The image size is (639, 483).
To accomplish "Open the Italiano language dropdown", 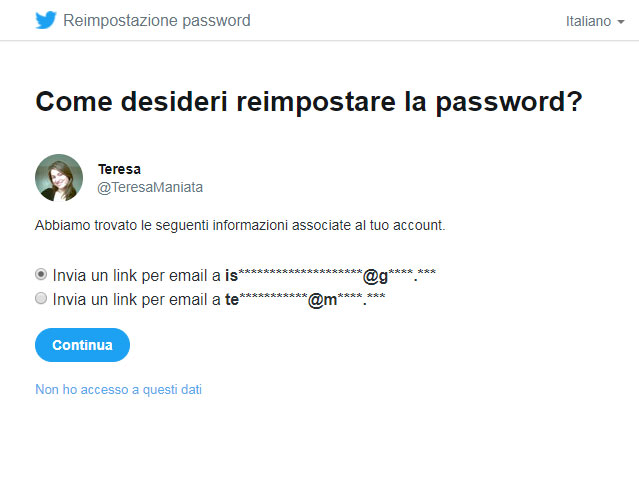I will [595, 21].
